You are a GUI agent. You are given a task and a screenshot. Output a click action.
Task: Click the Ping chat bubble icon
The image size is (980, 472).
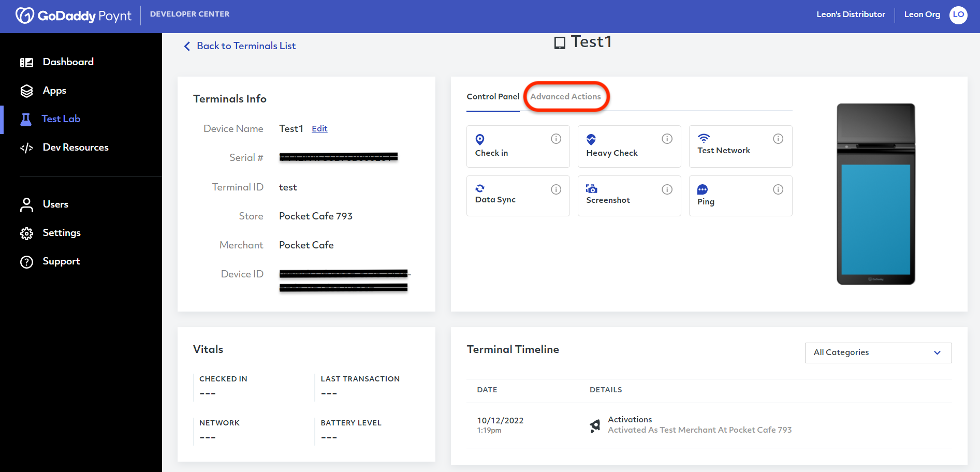703,189
